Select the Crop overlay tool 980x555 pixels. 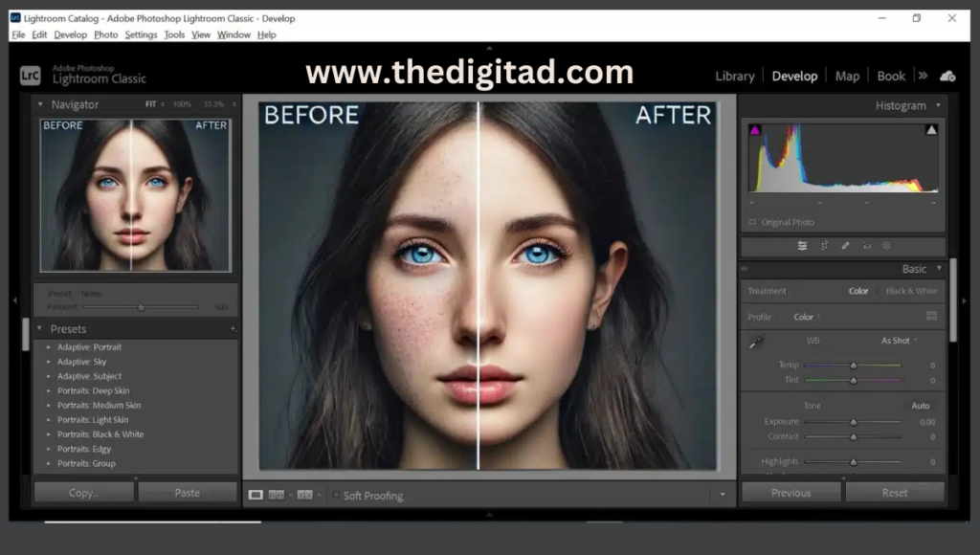824,246
